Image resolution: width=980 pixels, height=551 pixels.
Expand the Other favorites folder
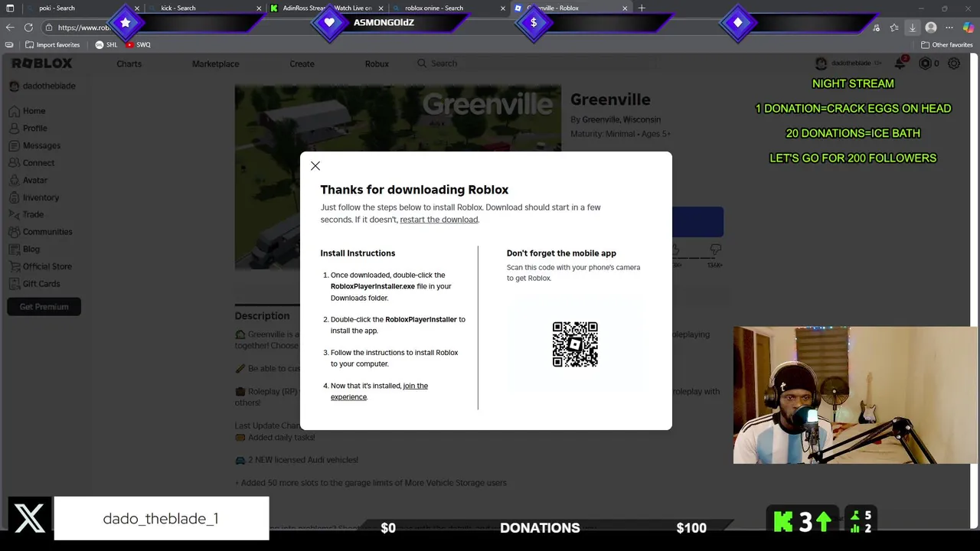(947, 44)
